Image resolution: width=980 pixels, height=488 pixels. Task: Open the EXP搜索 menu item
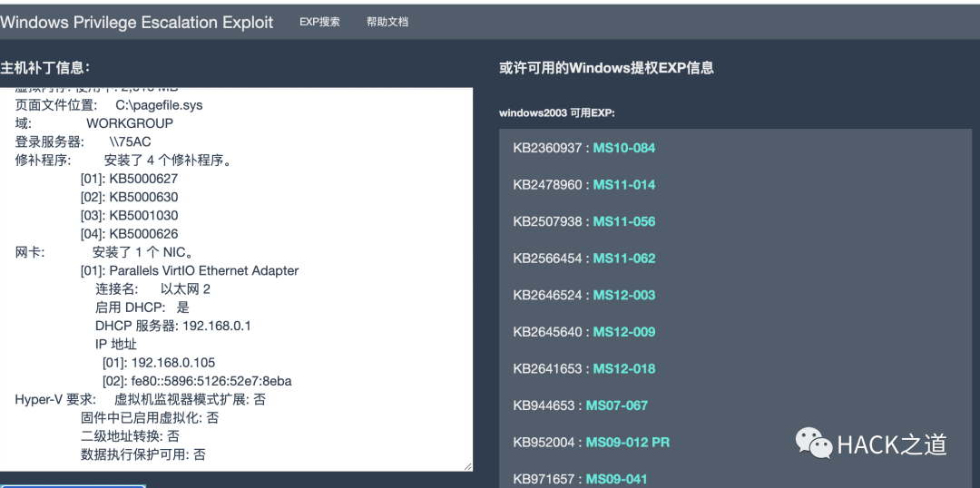pyautogui.click(x=319, y=22)
